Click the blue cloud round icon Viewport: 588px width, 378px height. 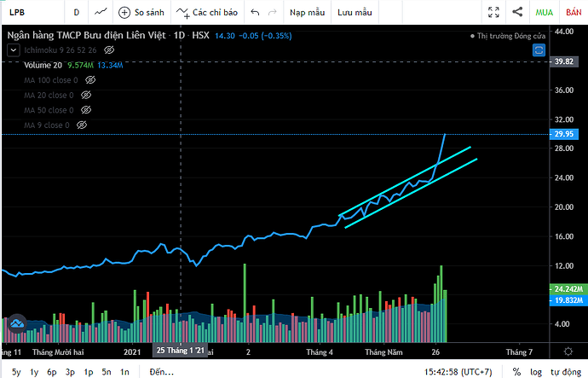coord(17,323)
